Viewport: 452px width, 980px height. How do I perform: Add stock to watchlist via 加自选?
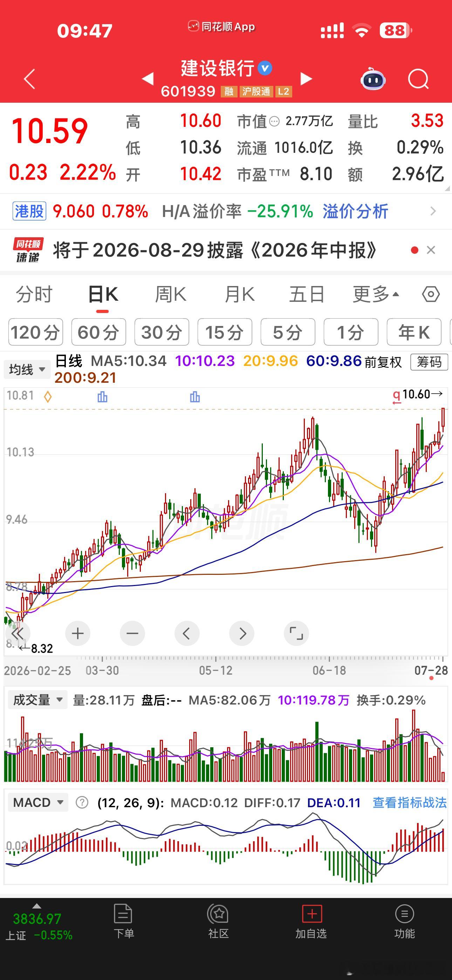[311, 922]
